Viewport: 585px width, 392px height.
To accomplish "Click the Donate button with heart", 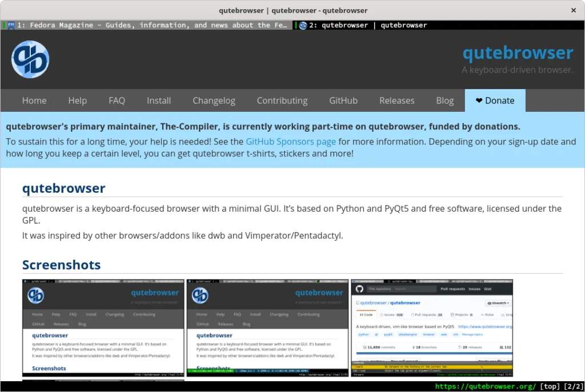I will click(x=495, y=100).
